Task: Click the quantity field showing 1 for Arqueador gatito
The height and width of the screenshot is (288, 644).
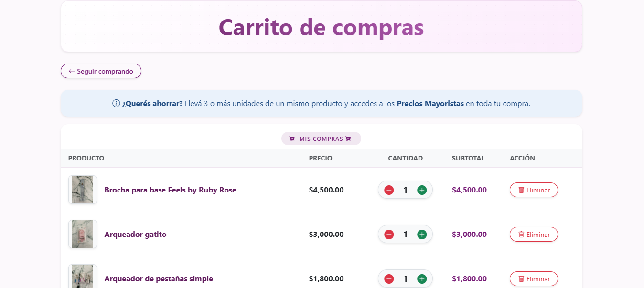Action: click(x=405, y=234)
